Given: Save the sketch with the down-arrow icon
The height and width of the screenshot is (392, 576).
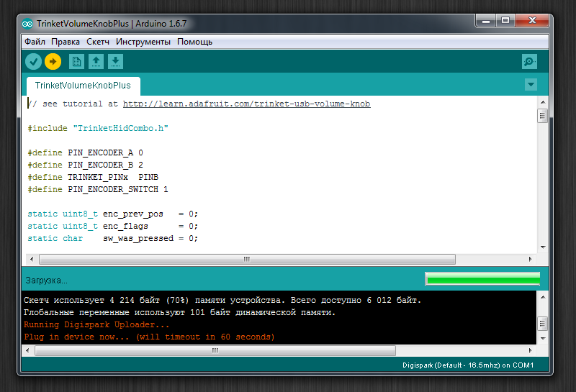Looking at the screenshot, I should 115,62.
